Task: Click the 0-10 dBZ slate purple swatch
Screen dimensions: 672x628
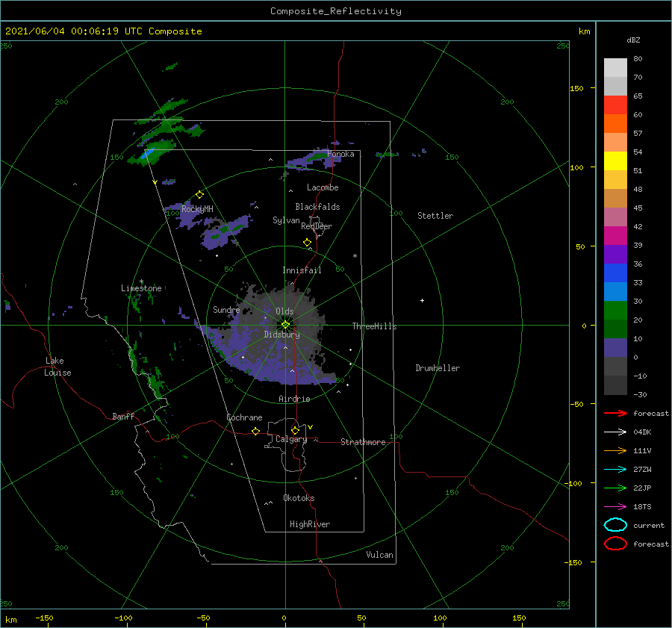Action: 615,348
